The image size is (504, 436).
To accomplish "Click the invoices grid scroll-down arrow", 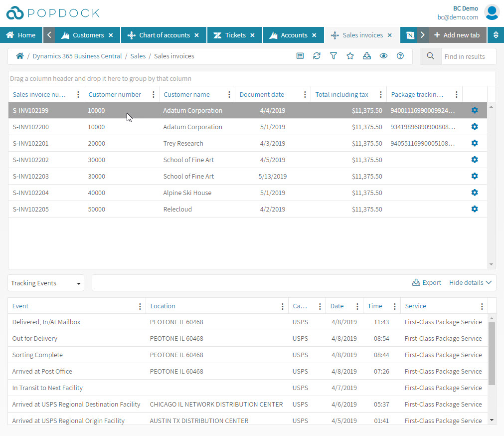I will coord(491,264).
